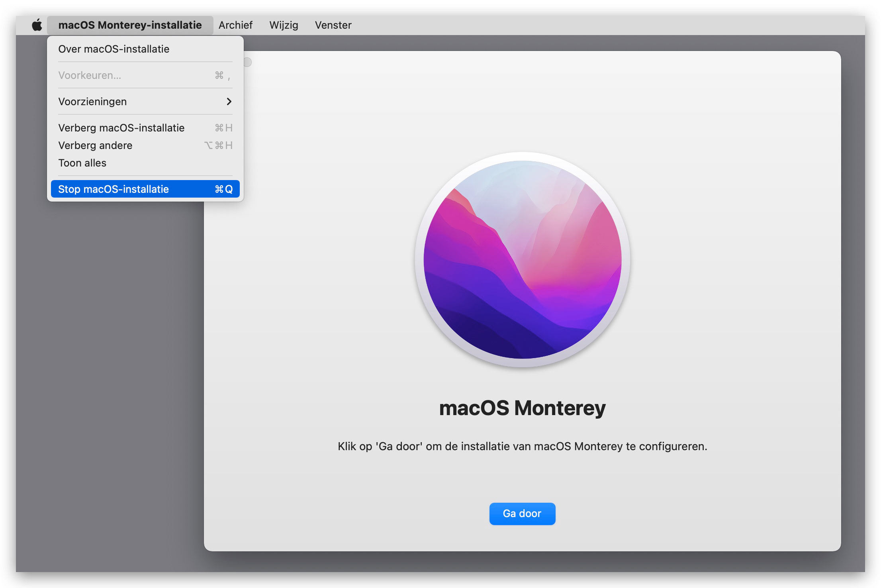
Task: Choose Over macOS-installatie
Action: pyautogui.click(x=145, y=49)
